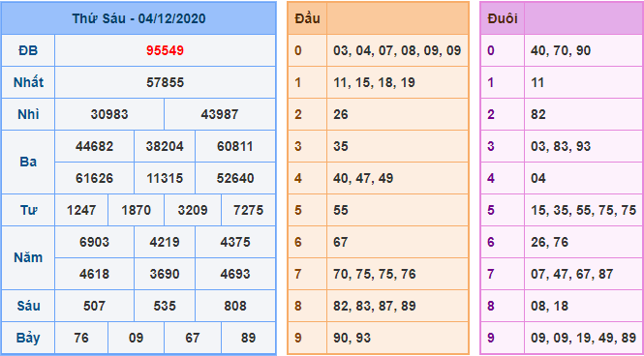This screenshot has width=644, height=356.
Task: Select the Nhì prize number 43987
Action: [x=219, y=114]
